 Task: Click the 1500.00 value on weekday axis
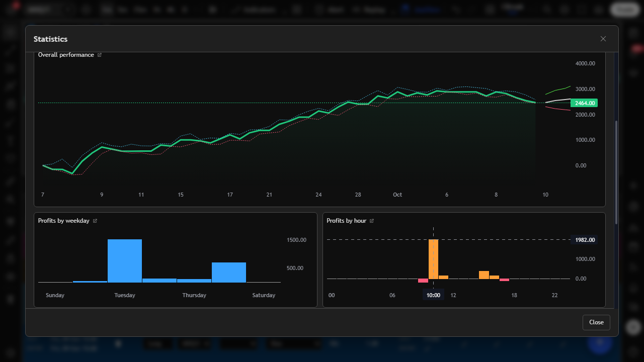297,240
